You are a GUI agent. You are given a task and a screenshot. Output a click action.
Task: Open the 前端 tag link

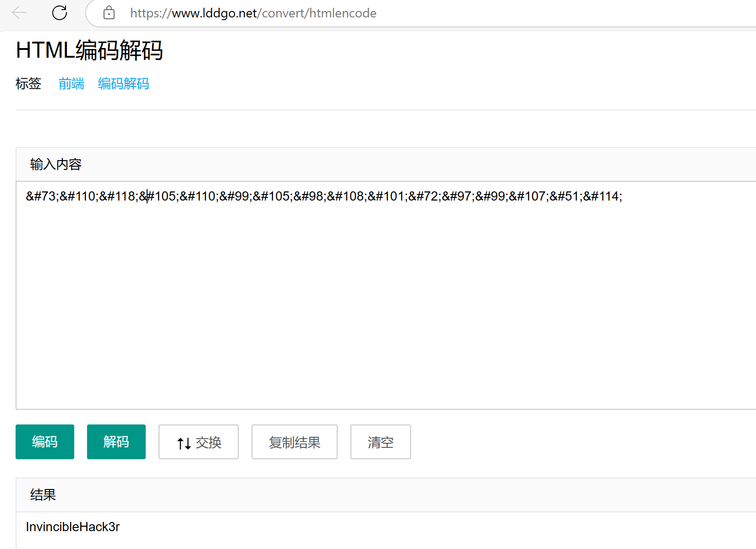coord(71,84)
